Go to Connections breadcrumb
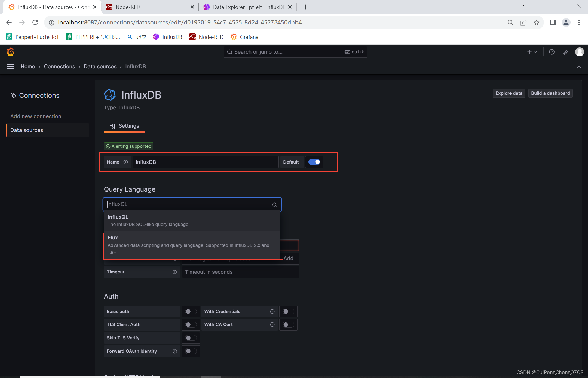 (x=59, y=67)
